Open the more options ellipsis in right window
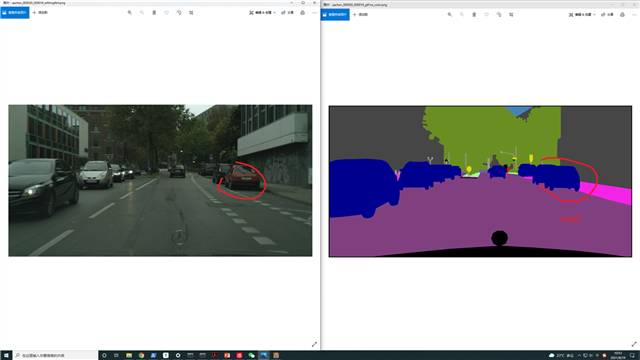Image resolution: width=640 pixels, height=360 pixels. (634, 15)
